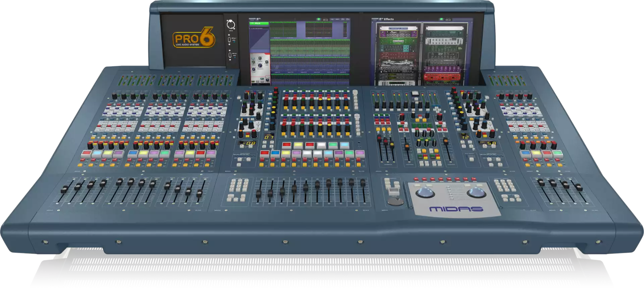Click the upper USB port below the XLR connector
644x290 pixels.
229,40
